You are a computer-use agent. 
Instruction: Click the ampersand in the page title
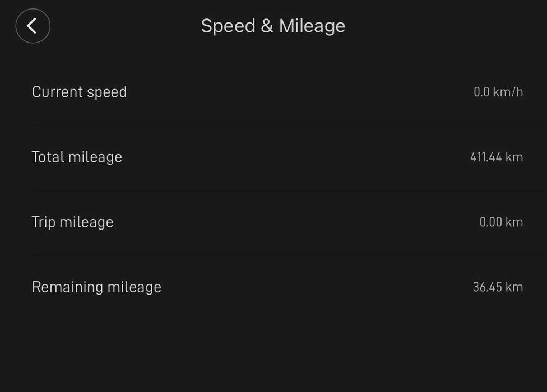point(267,26)
